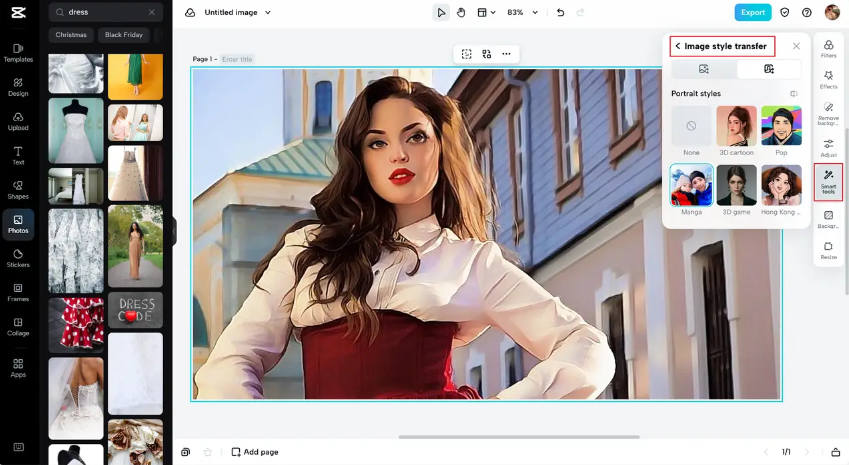
Task: Open the Frames sidebar panel
Action: pyautogui.click(x=18, y=292)
